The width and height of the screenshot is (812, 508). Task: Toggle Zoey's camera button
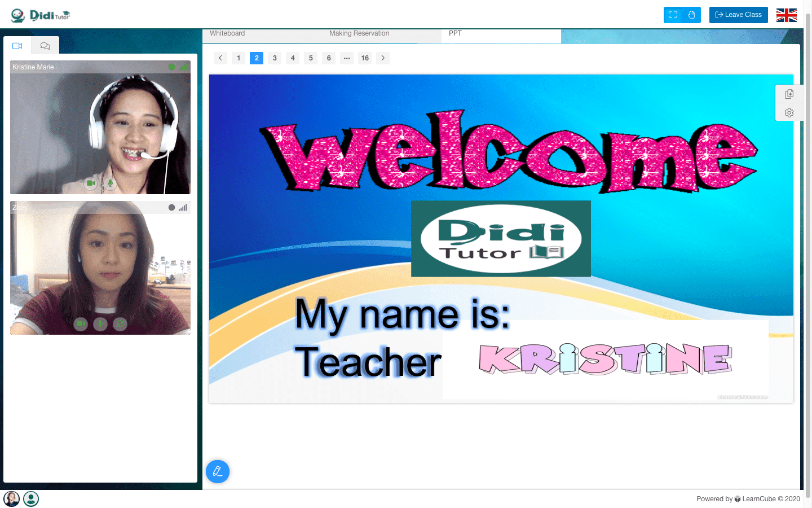81,324
